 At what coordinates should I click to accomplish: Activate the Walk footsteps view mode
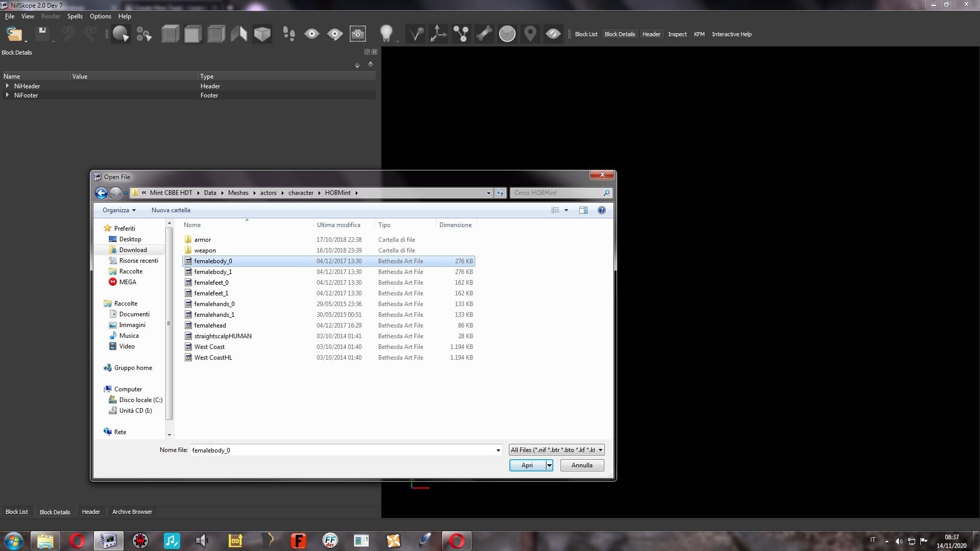point(289,34)
